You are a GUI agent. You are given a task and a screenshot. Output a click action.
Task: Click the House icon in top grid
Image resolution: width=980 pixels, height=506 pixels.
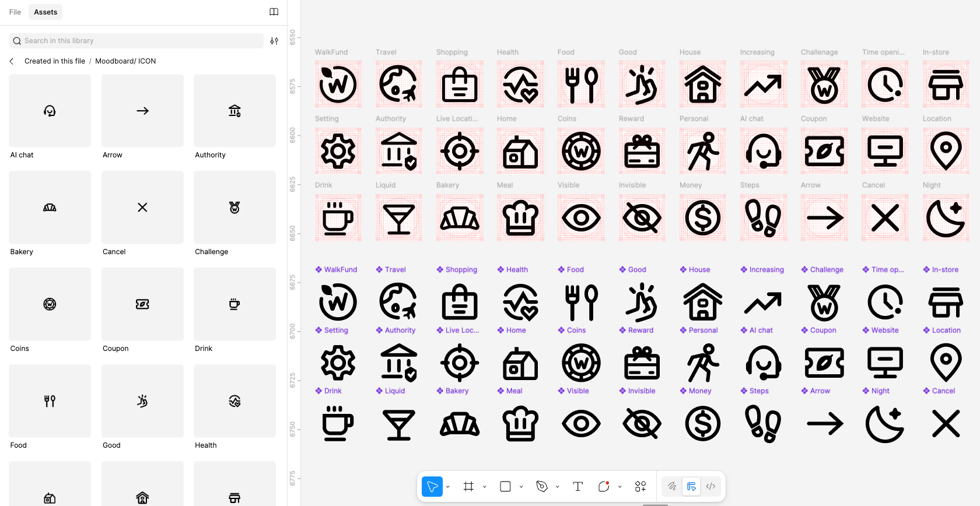tap(703, 84)
